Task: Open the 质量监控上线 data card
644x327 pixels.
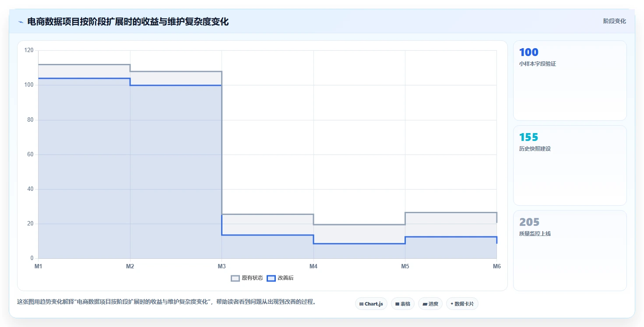Action: click(x=570, y=250)
